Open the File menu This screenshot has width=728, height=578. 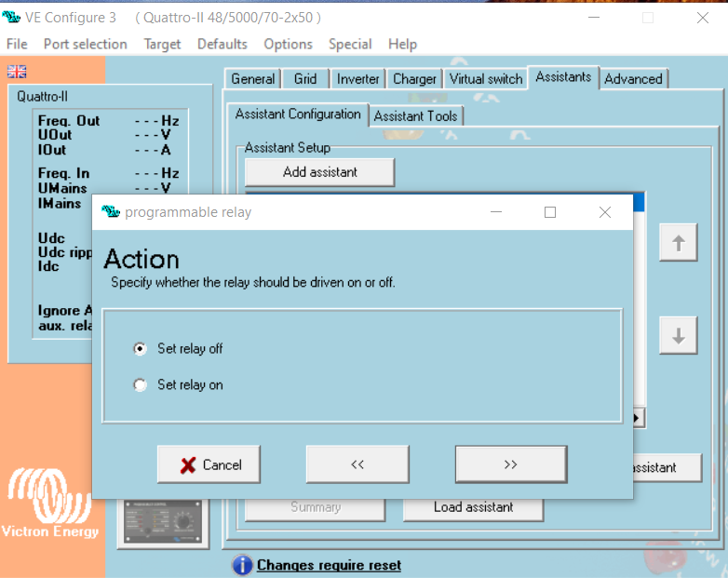click(x=17, y=44)
